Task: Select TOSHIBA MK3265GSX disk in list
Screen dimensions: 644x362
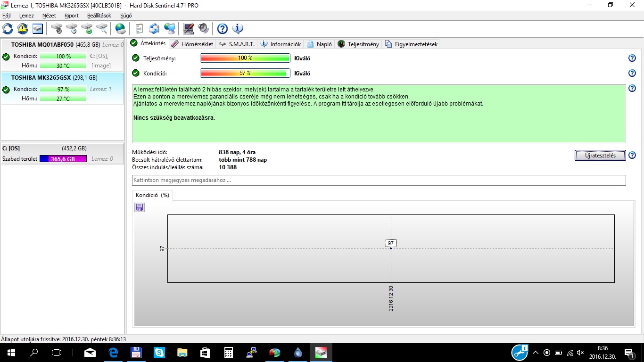Action: pos(63,88)
